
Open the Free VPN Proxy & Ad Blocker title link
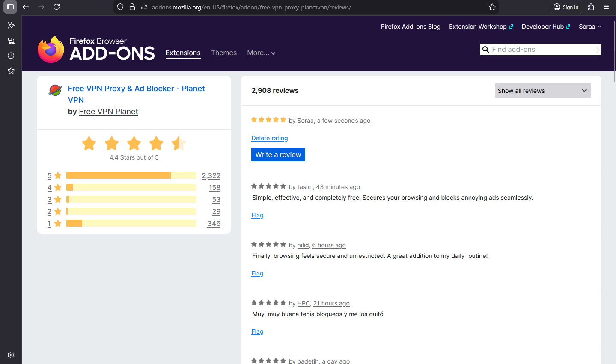coord(136,94)
